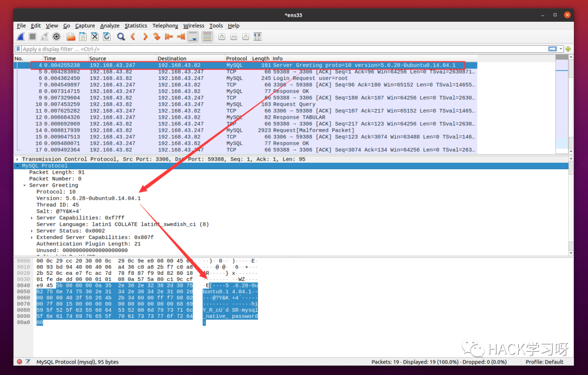
Task: Open the Statistics menu
Action: pyautogui.click(x=136, y=26)
